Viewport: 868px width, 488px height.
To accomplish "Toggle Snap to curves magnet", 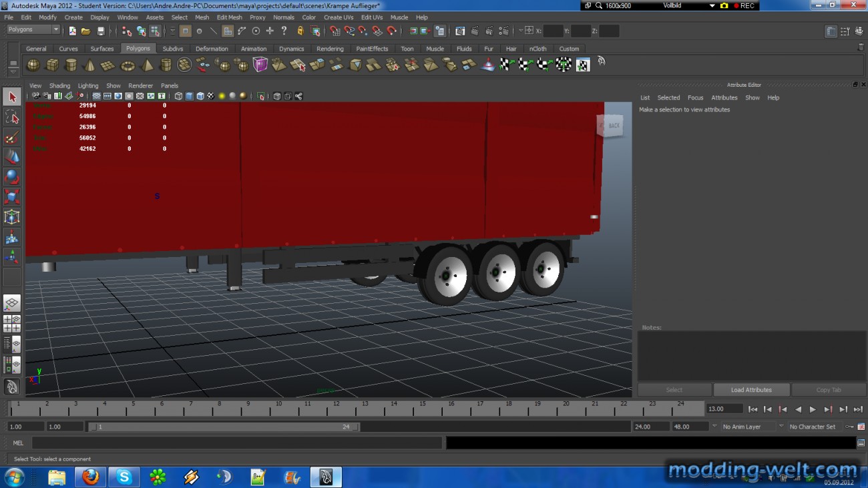I will [x=349, y=31].
